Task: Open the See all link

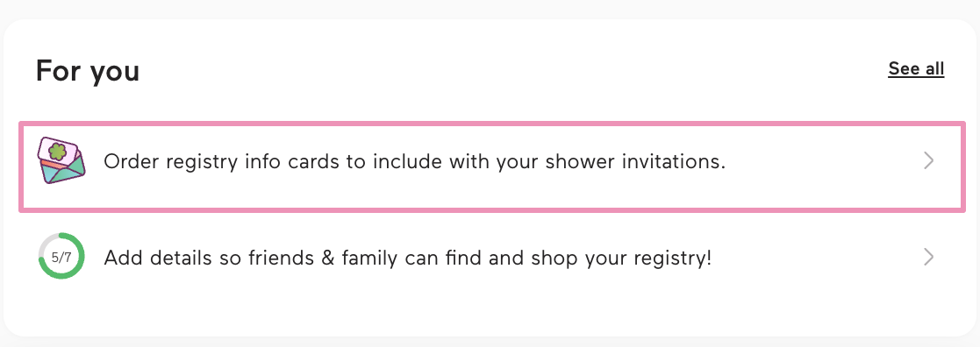Action: coord(916,68)
